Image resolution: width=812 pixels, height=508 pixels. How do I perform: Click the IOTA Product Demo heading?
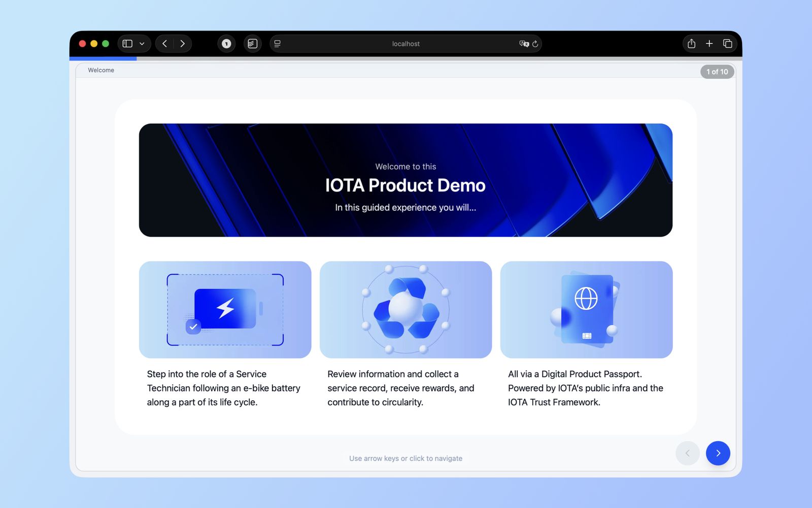(x=405, y=185)
